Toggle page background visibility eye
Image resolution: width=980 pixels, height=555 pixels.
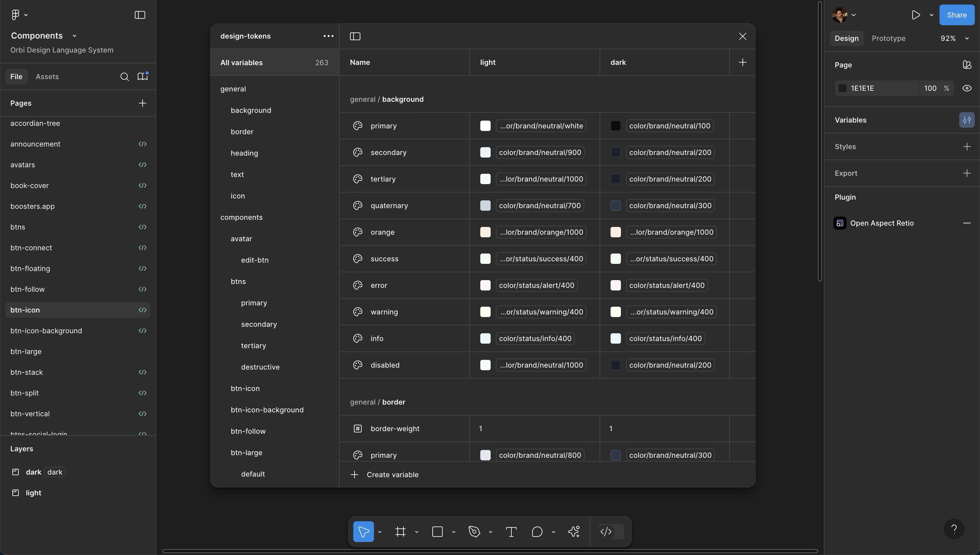point(967,89)
